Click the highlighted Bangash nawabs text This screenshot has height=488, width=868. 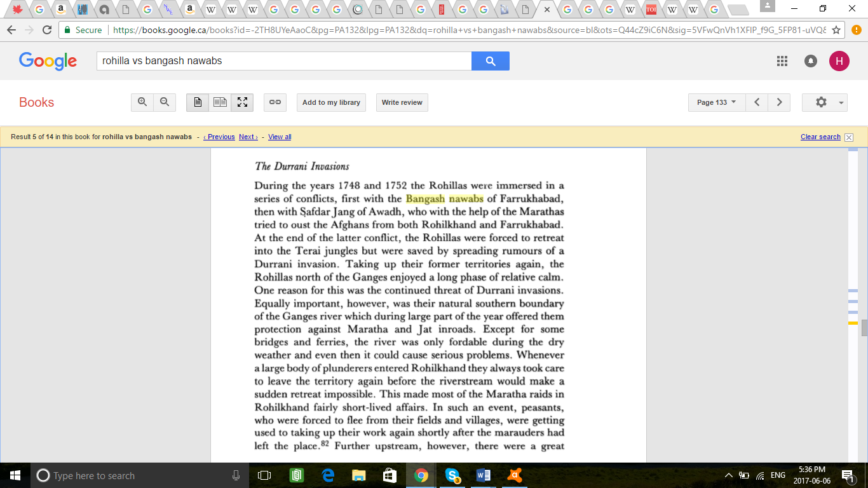[x=445, y=199]
